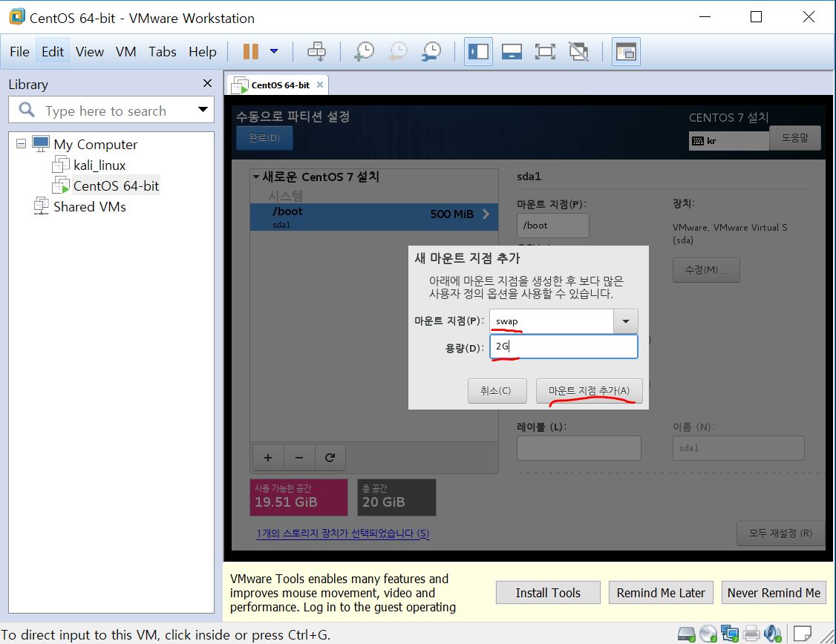
Task: Take a snapshot of this VM
Action: coord(364,52)
